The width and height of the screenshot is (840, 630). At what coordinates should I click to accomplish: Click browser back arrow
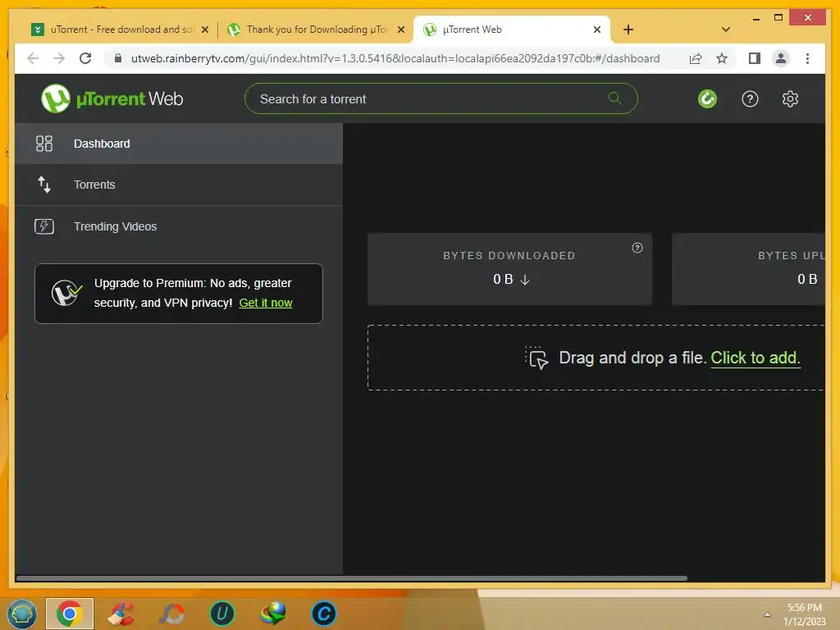(33, 58)
